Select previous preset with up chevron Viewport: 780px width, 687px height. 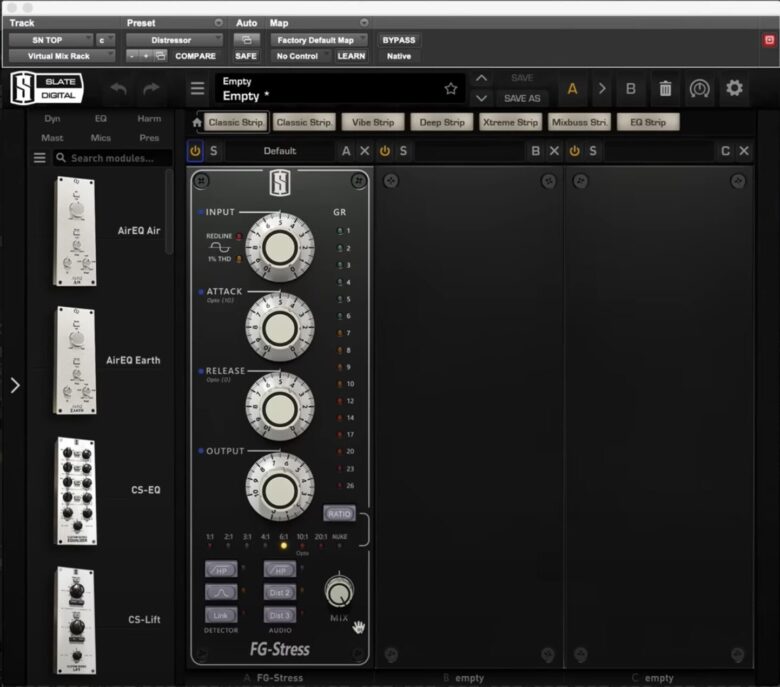coord(481,79)
